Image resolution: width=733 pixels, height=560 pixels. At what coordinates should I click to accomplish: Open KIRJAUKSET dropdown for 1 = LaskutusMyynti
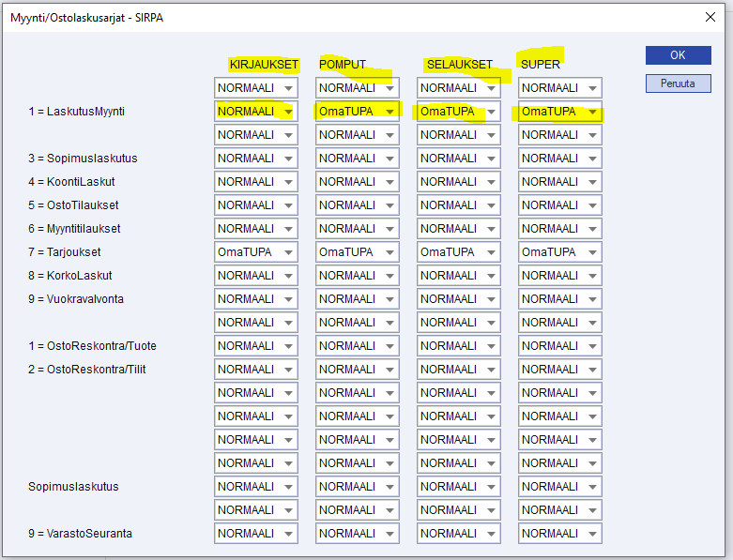[x=287, y=112]
